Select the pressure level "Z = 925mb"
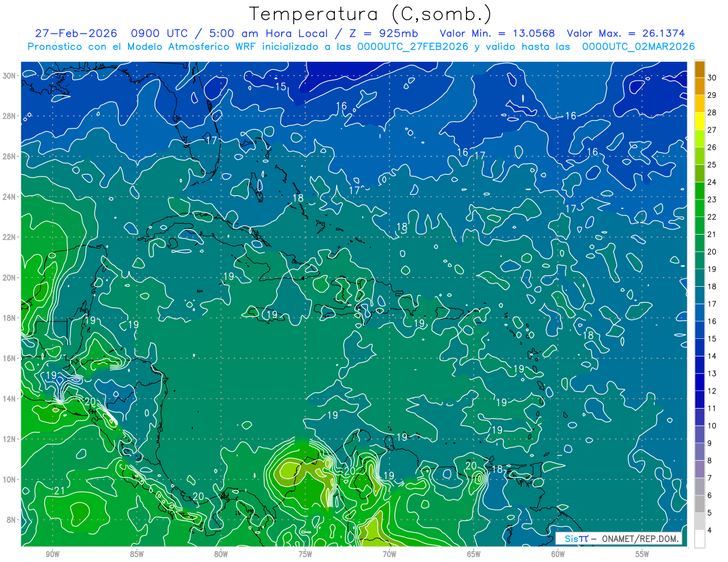Screen dimensions: 728x562 click(x=384, y=33)
